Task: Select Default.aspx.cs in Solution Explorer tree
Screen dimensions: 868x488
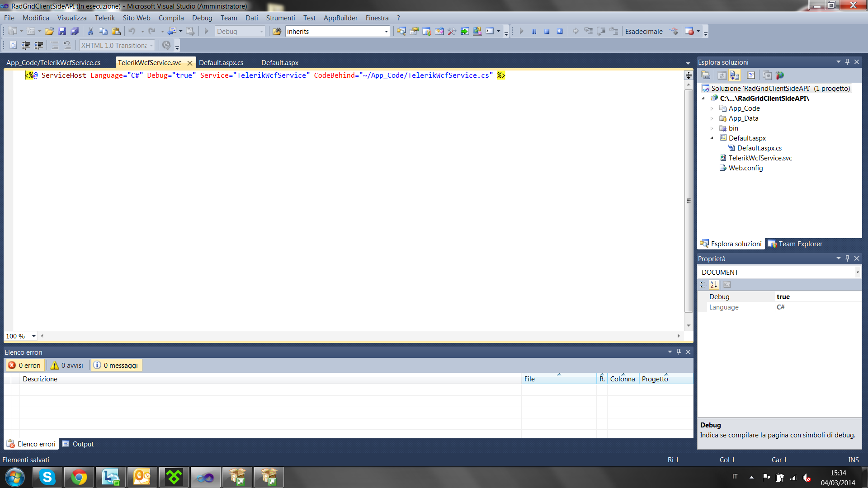Action: 759,148
